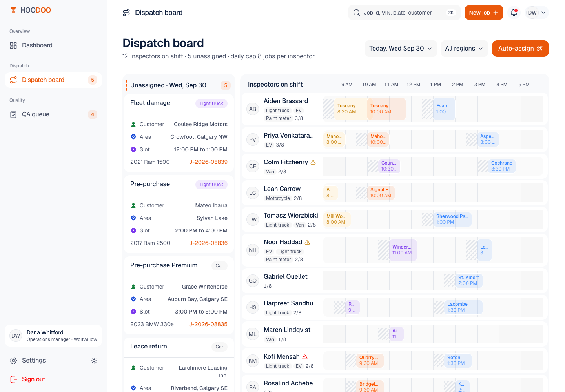Select Tomasz's Sherwood Park 1:00 PM block
Image resolution: width=565 pixels, height=392 pixels.
click(452, 220)
